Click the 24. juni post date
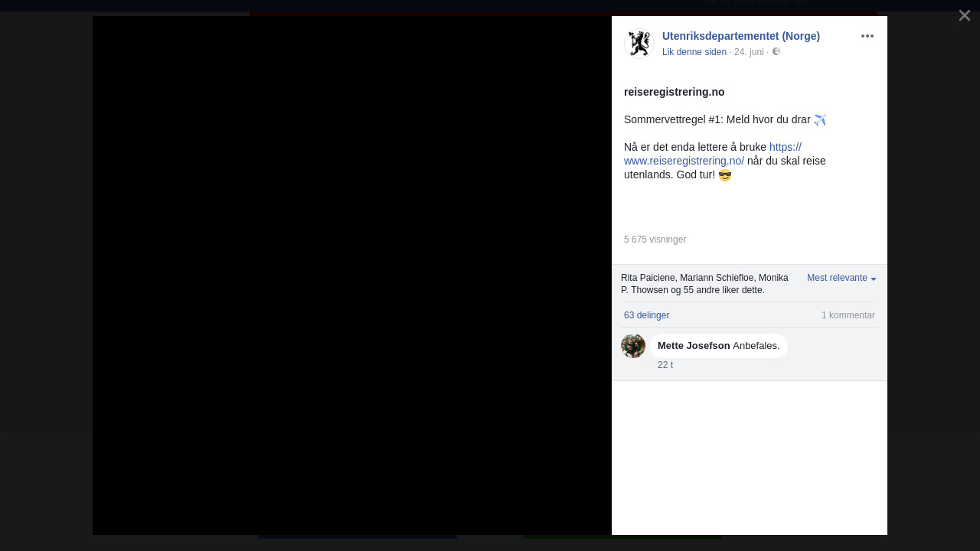 point(749,52)
